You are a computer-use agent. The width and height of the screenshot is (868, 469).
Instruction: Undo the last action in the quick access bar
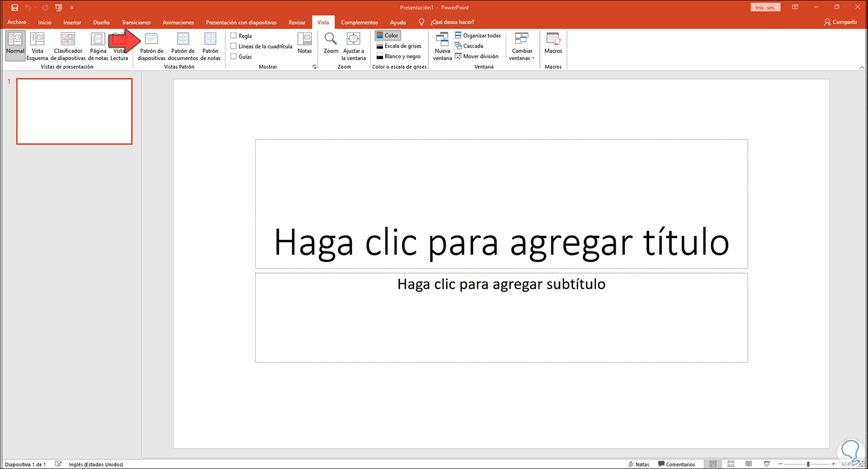pyautogui.click(x=27, y=8)
